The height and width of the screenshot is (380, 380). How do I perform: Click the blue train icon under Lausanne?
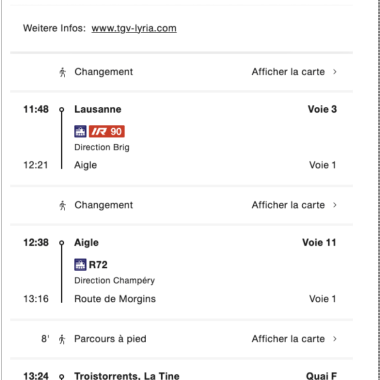coord(80,131)
